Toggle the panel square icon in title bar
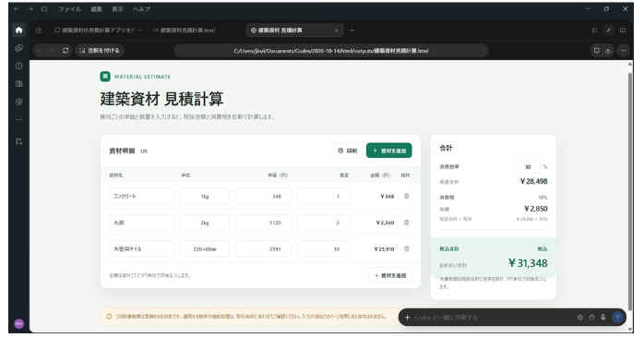644x337 pixels. (44, 8)
